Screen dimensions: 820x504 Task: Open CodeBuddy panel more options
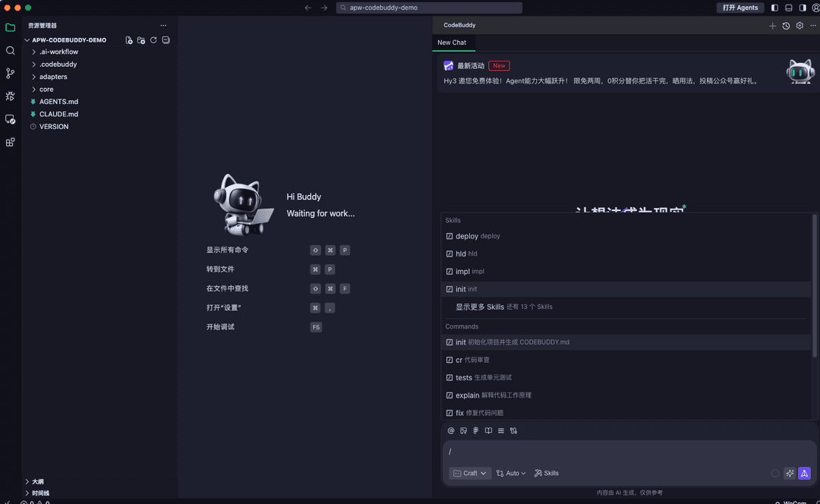pyautogui.click(x=812, y=26)
